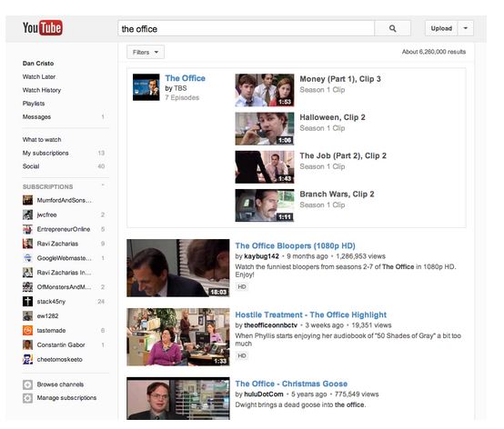Click The Office show thumbnail
The width and height of the screenshot is (504, 429).
point(146,87)
